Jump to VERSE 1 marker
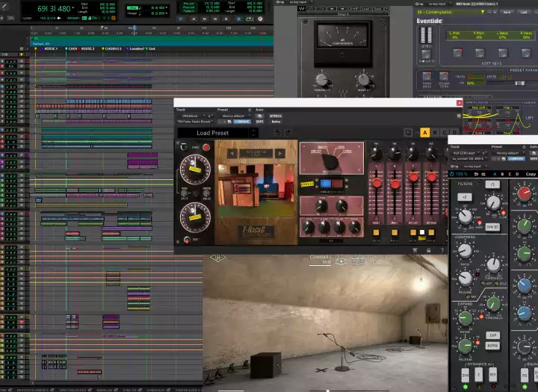 [51, 49]
